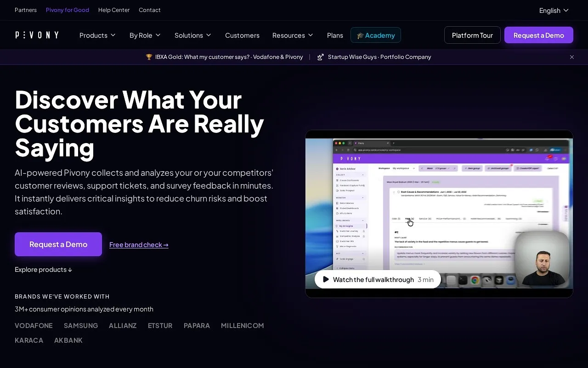The width and height of the screenshot is (588, 368).
Task: Click Request a Demo in the header
Action: (x=539, y=35)
